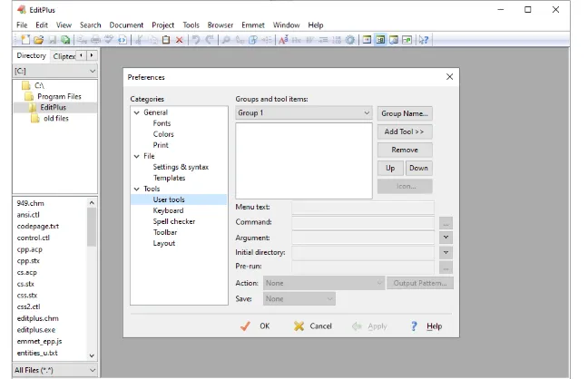Screen dimensions: 588x379
Task: Open the File menu
Action: [x=22, y=25]
